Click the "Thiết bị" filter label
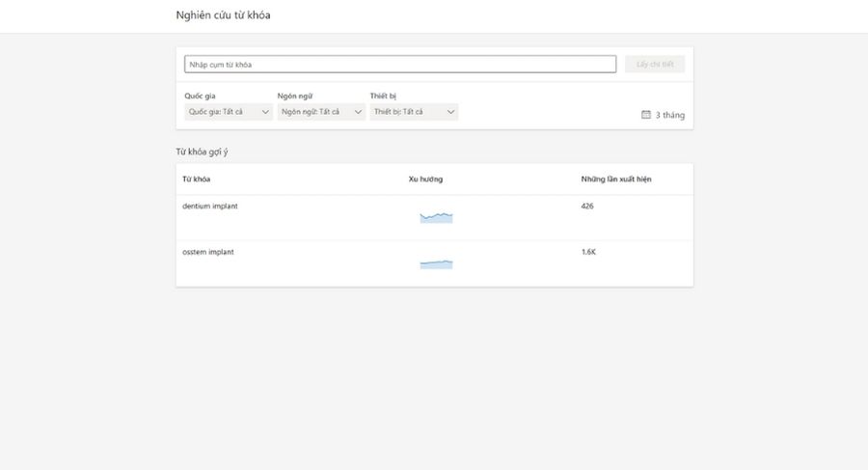Screen dimensions: 868x470 (383, 97)
